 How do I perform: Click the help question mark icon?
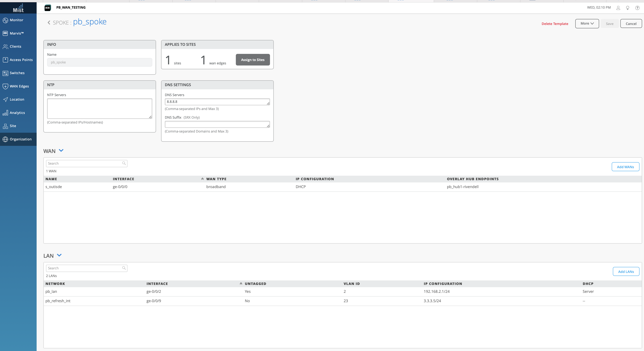tap(637, 8)
